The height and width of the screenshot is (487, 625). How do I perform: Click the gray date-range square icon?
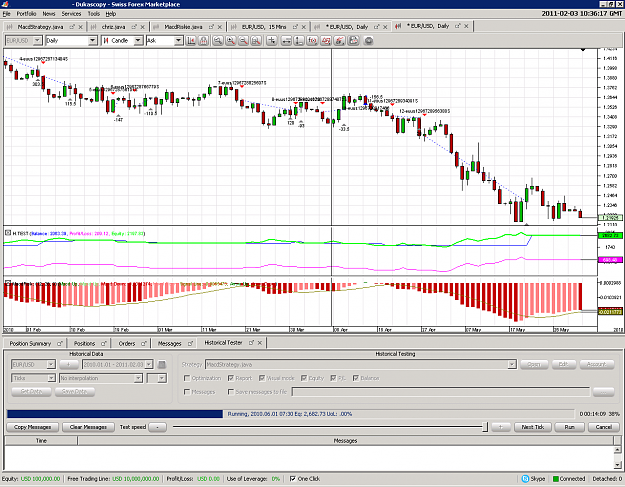pos(161,365)
